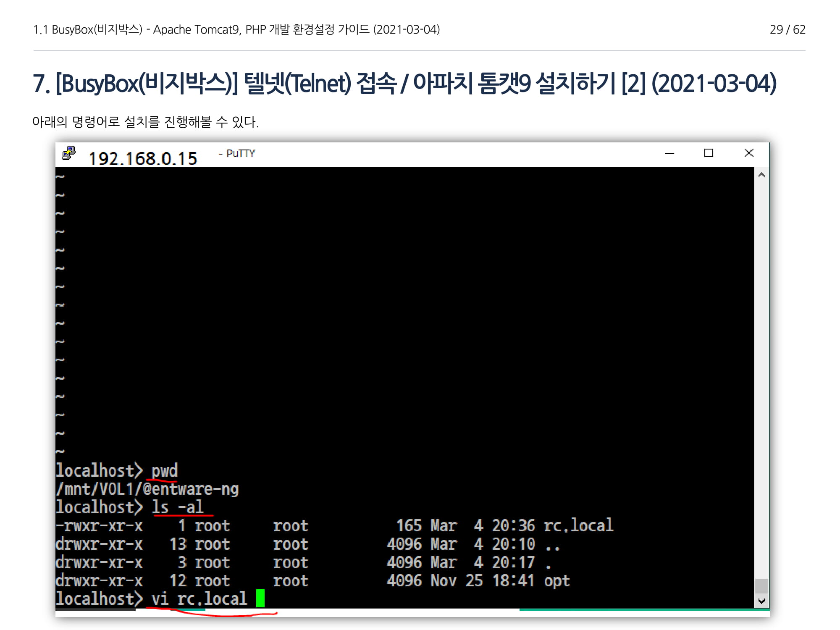
Task: Click the vertical scrollbar thumb
Action: click(x=761, y=586)
